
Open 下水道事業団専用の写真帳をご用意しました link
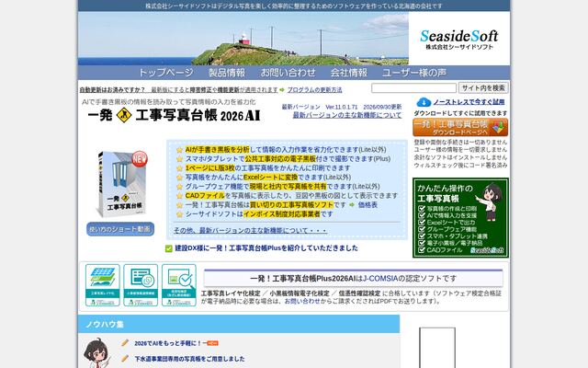coord(189,359)
